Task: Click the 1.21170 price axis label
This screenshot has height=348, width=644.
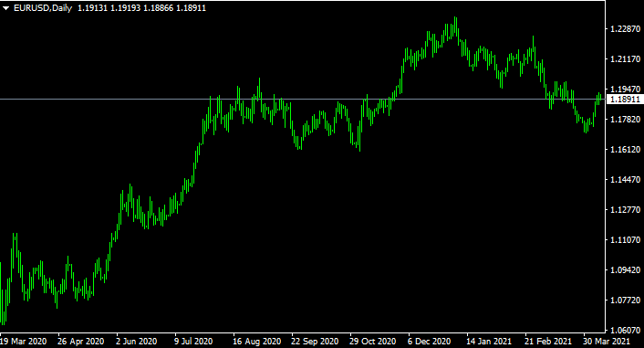Action: coord(626,58)
